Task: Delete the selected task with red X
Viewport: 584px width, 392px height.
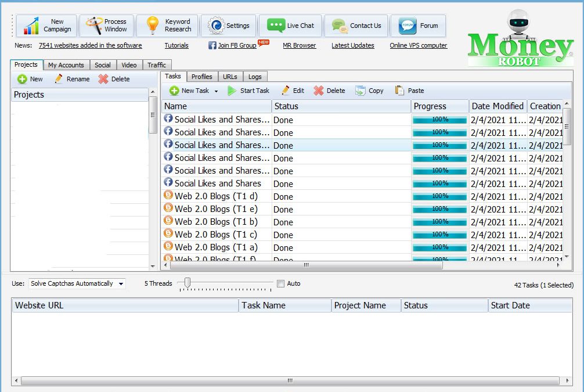Action: click(x=319, y=91)
